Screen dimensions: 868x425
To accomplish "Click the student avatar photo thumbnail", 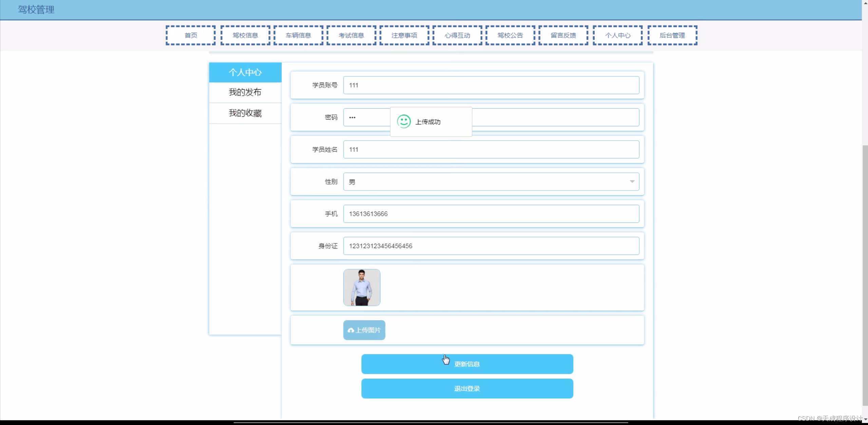I will point(361,287).
